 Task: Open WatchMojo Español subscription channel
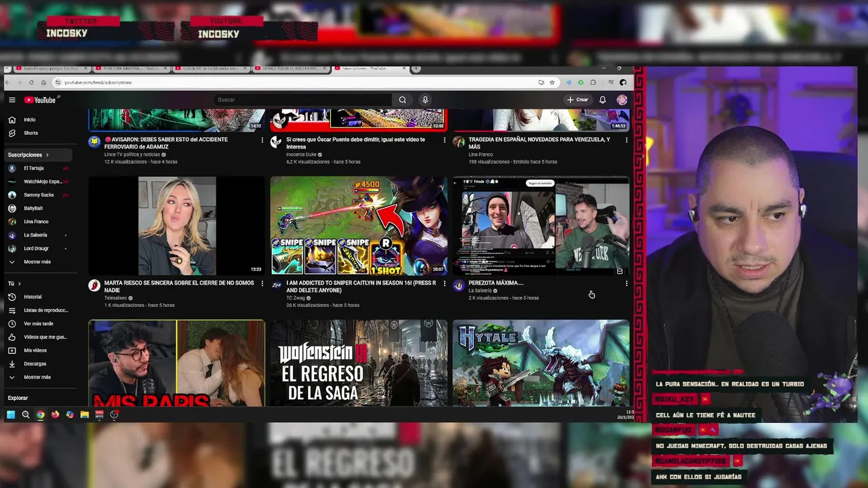(39, 182)
